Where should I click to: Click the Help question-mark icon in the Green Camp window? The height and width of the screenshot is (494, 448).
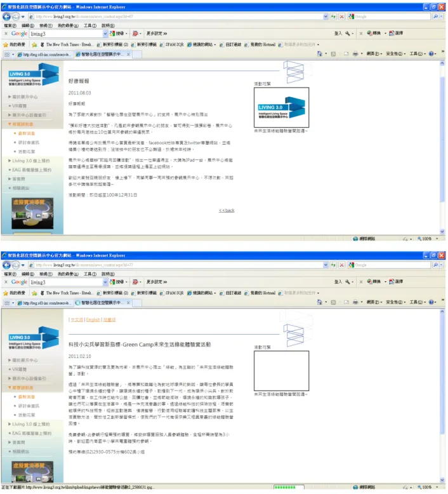[x=431, y=302]
